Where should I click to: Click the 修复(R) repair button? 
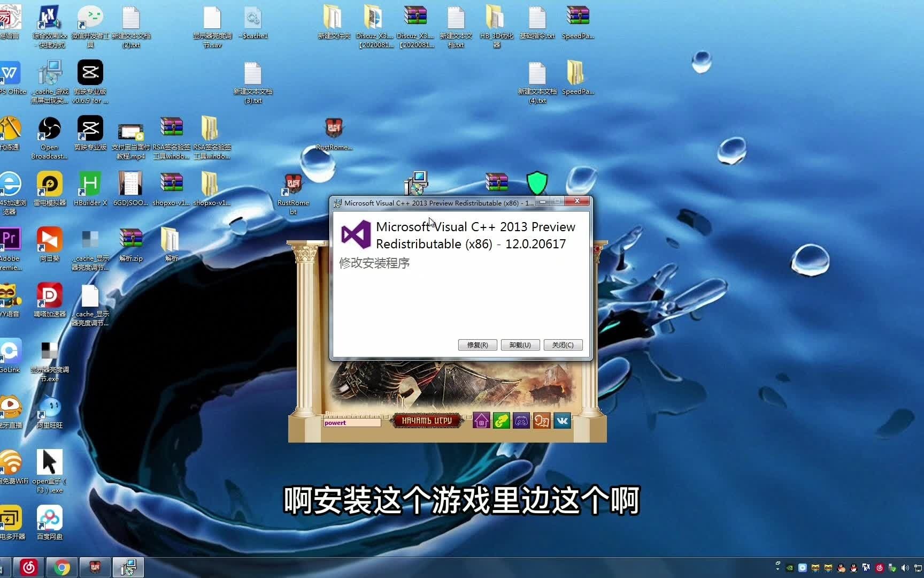477,345
